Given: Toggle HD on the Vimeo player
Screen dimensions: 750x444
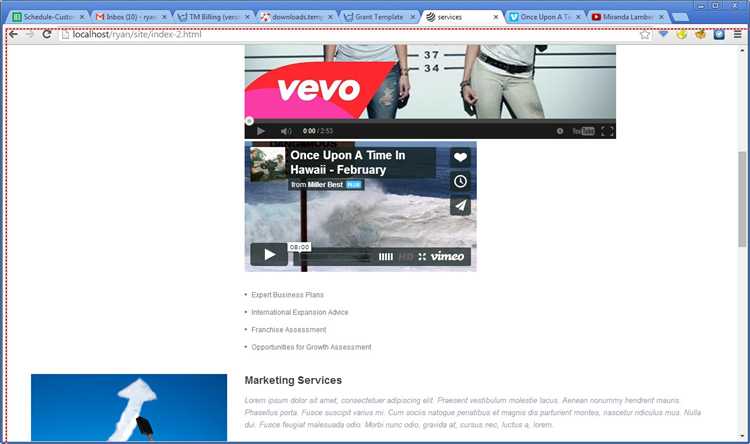Looking at the screenshot, I should pos(405,257).
